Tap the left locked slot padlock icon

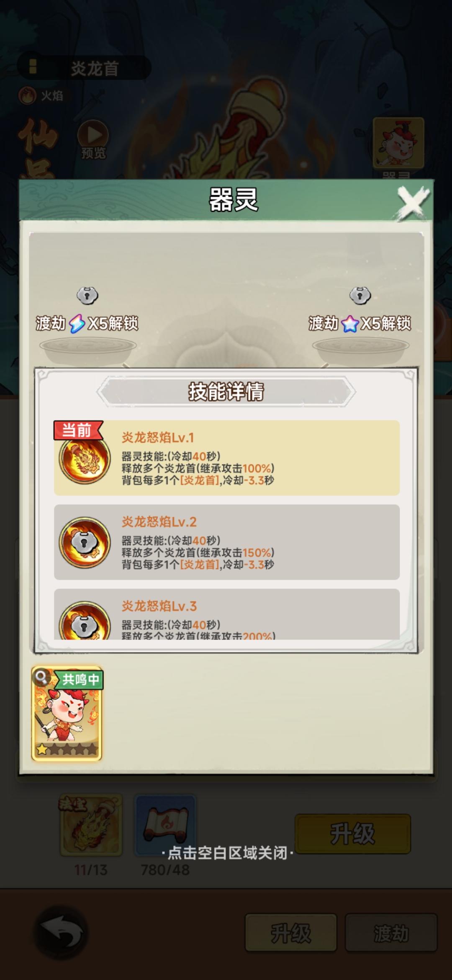coord(87,296)
